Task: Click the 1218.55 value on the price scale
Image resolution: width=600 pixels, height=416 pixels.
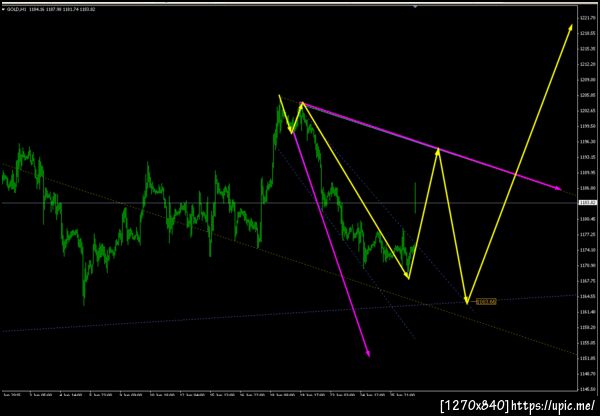Action: click(x=589, y=34)
